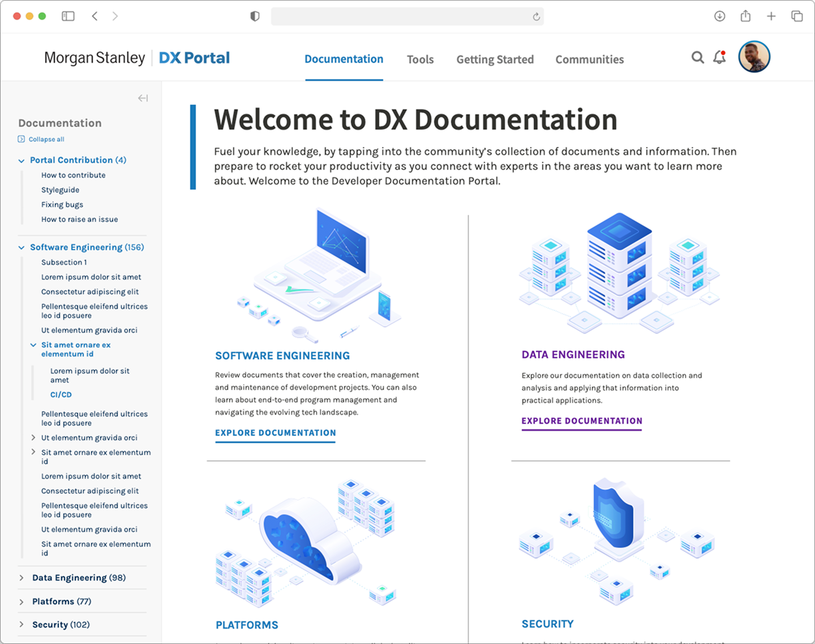Open the Styleguide link in the sidebar
The image size is (815, 644).
click(59, 190)
